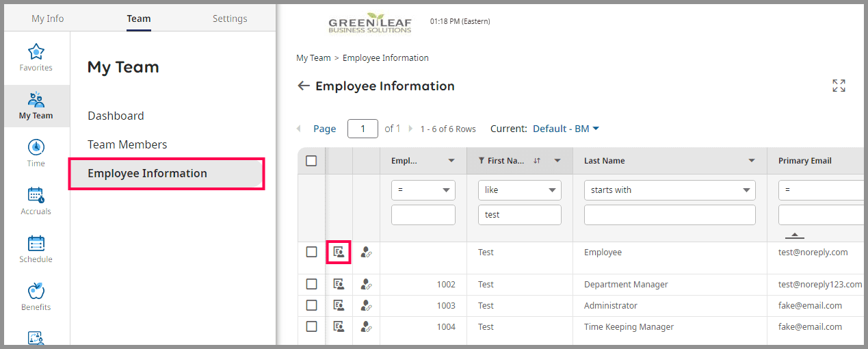Open the 'starts with' filter operator dropdown

[670, 190]
